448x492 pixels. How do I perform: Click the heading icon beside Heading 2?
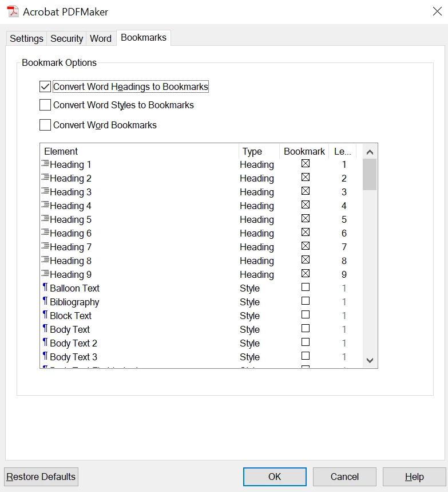45,178
